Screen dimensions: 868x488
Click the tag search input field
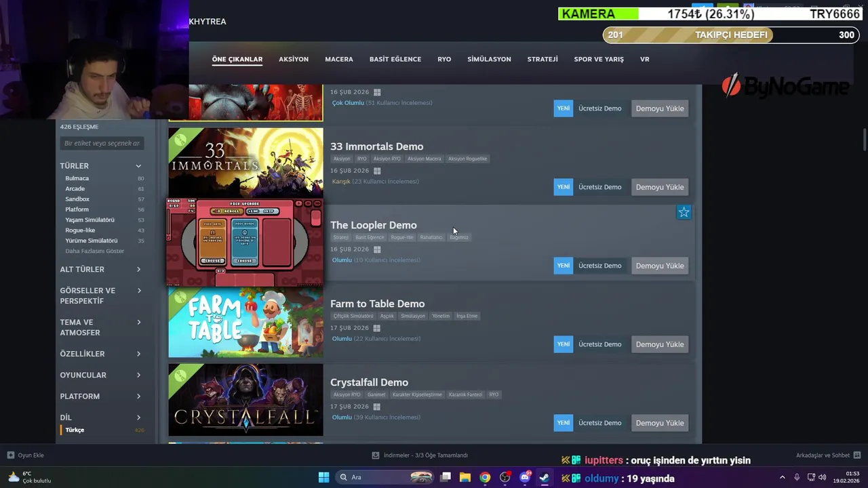click(x=102, y=143)
